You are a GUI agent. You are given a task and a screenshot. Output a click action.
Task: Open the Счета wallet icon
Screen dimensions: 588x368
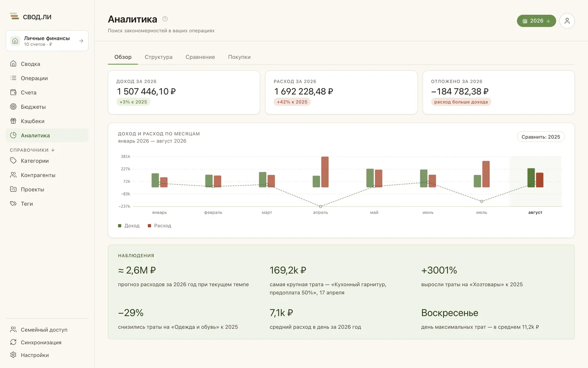coord(13,92)
